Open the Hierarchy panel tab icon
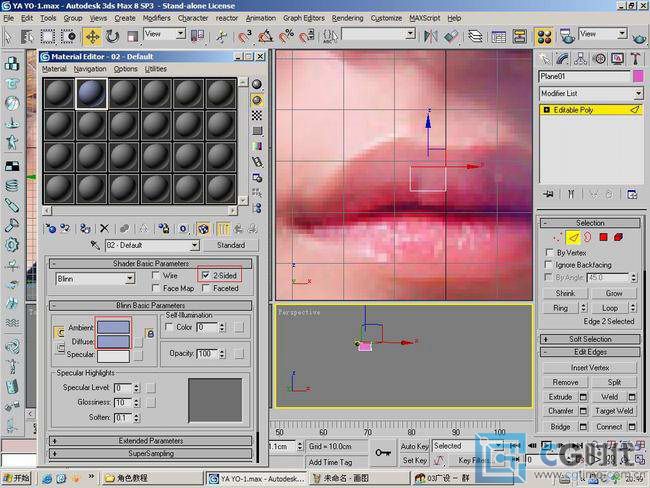Image resolution: width=650 pixels, height=488 pixels. pyautogui.click(x=581, y=59)
